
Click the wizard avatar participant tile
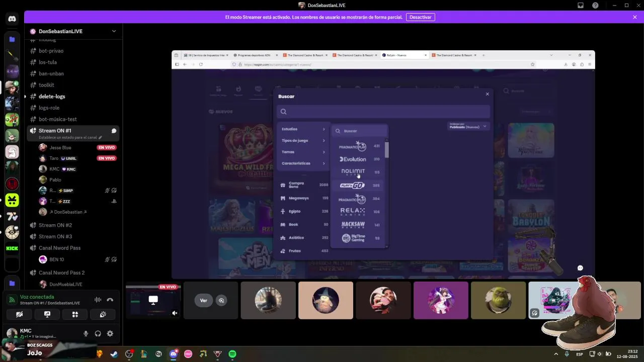tap(326, 300)
